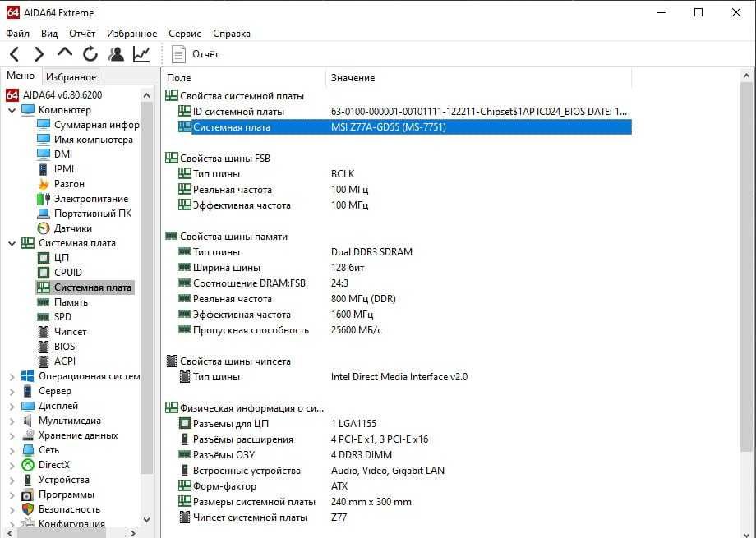Select the CPUID icon
Viewport: 756px width, 538px height.
[44, 273]
